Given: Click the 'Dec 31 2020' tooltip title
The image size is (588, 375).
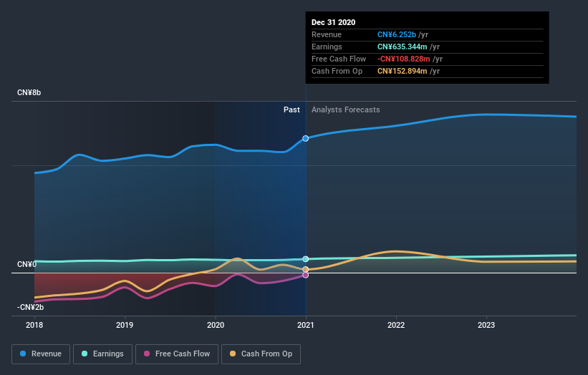Looking at the screenshot, I should pos(333,22).
